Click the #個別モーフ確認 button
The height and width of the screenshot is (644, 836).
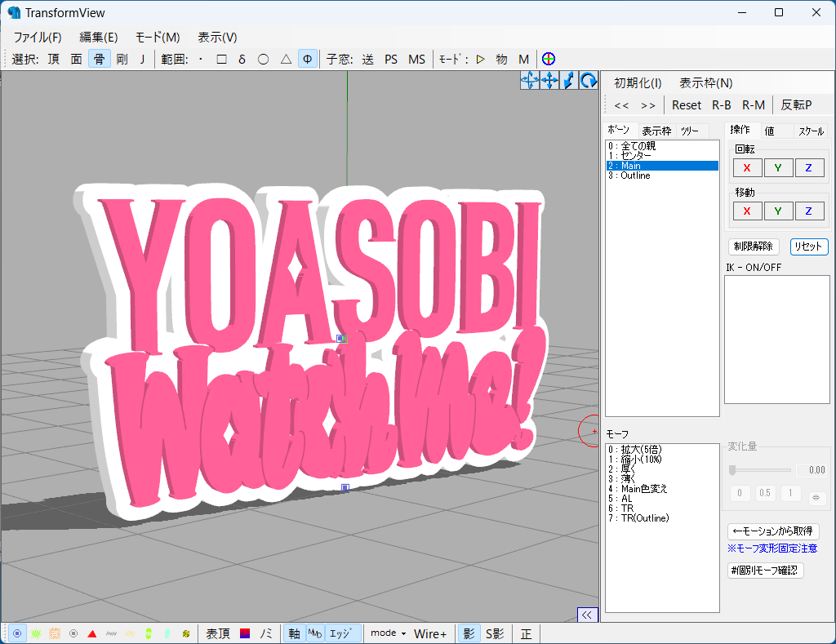tap(765, 571)
